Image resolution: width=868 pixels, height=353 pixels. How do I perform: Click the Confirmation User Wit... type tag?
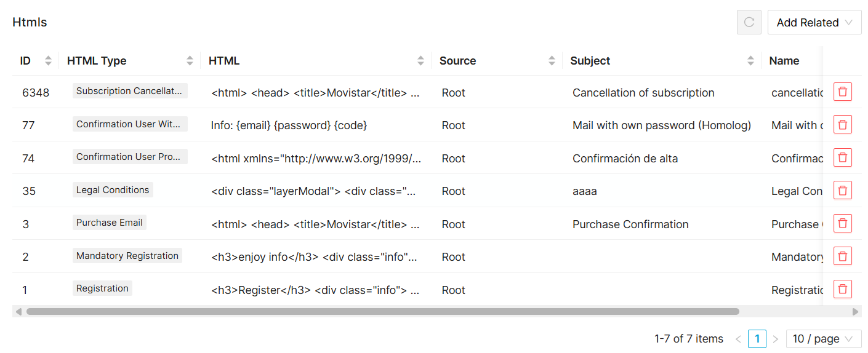tap(129, 124)
